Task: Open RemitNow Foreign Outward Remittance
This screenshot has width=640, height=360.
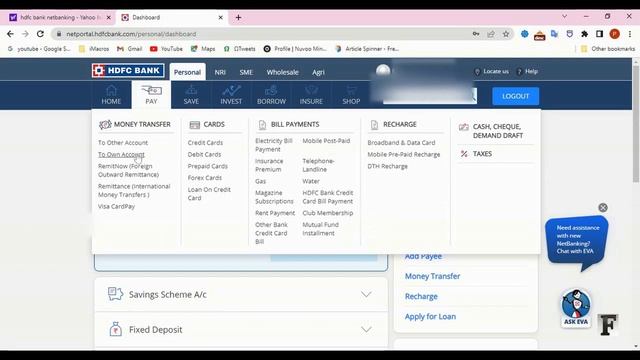Action: click(128, 171)
